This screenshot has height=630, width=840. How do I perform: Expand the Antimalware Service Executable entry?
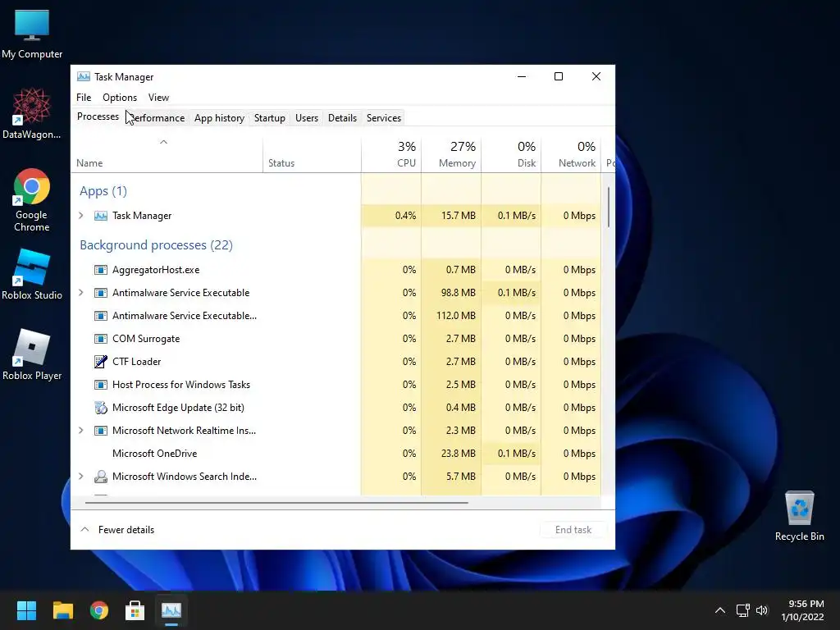(x=81, y=293)
